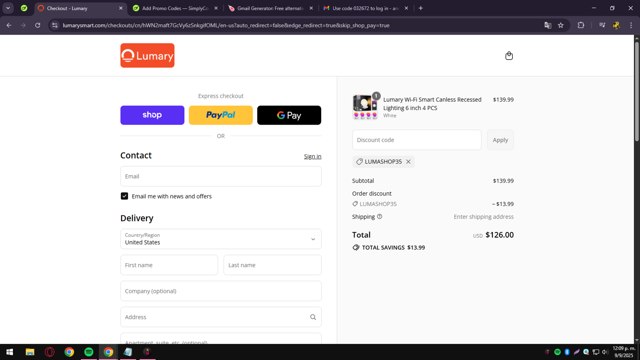This screenshot has width=640, height=360.
Task: Click the product thumbnail image
Action: coord(365,107)
